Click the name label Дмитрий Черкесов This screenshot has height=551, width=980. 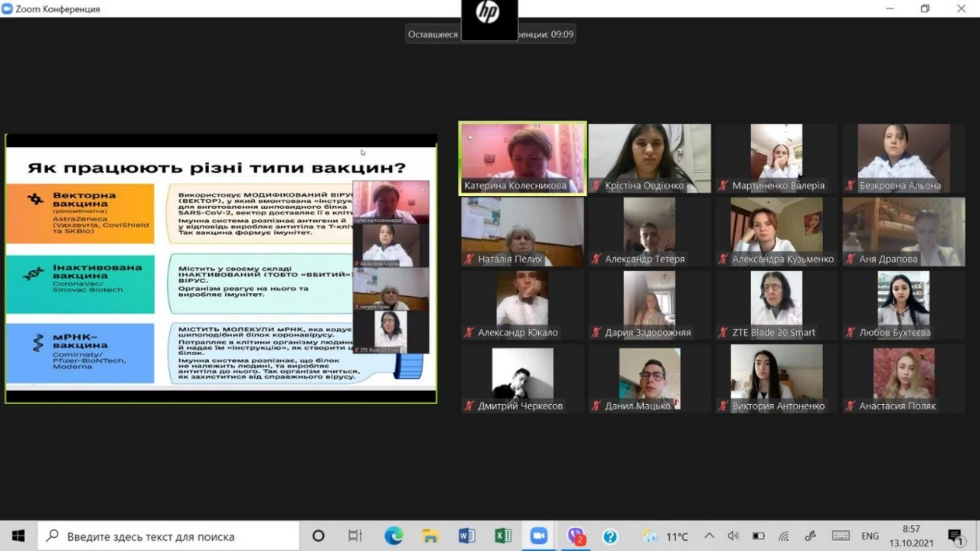[520, 406]
